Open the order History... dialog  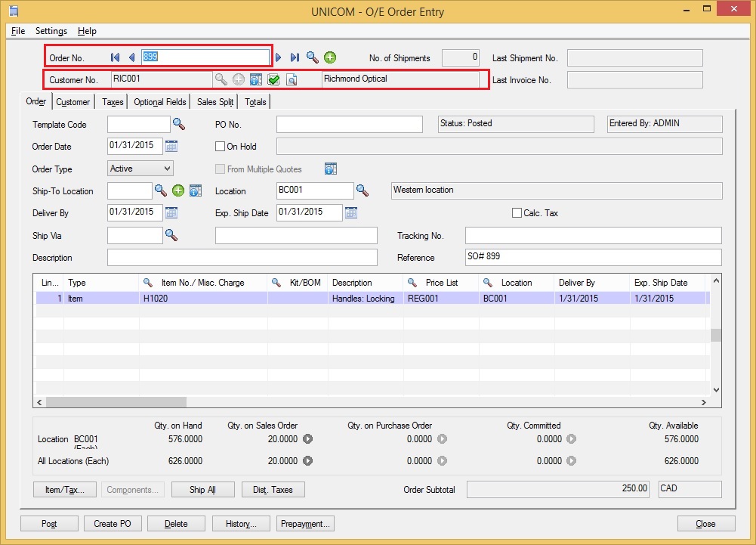[241, 524]
